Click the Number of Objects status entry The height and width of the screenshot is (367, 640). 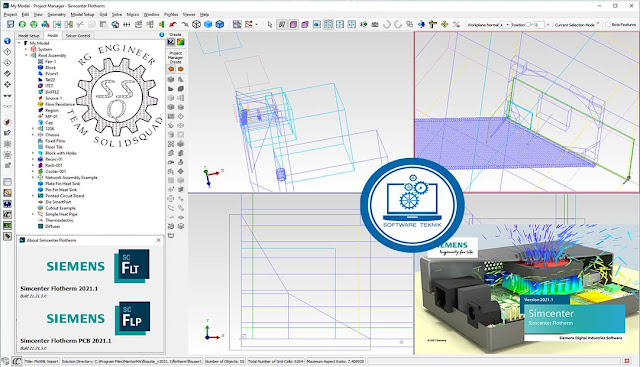[x=225, y=361]
